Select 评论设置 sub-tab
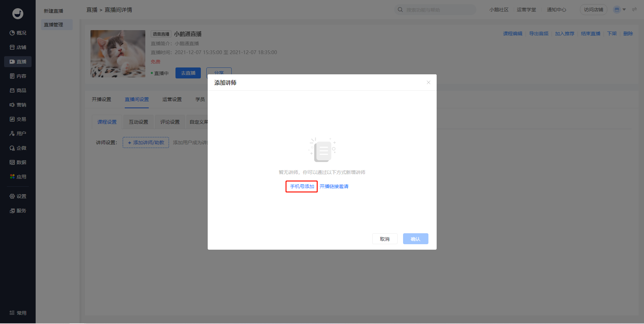This screenshot has width=644, height=324. (x=170, y=122)
